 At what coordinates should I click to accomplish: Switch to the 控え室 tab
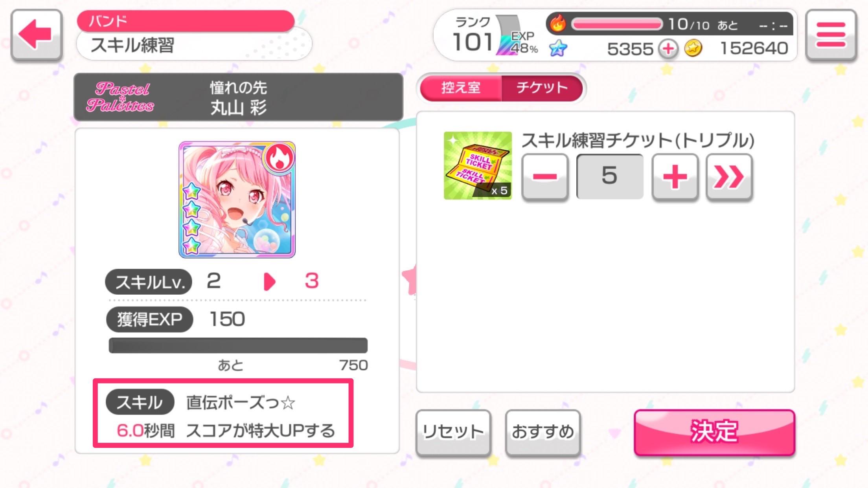pyautogui.click(x=461, y=88)
